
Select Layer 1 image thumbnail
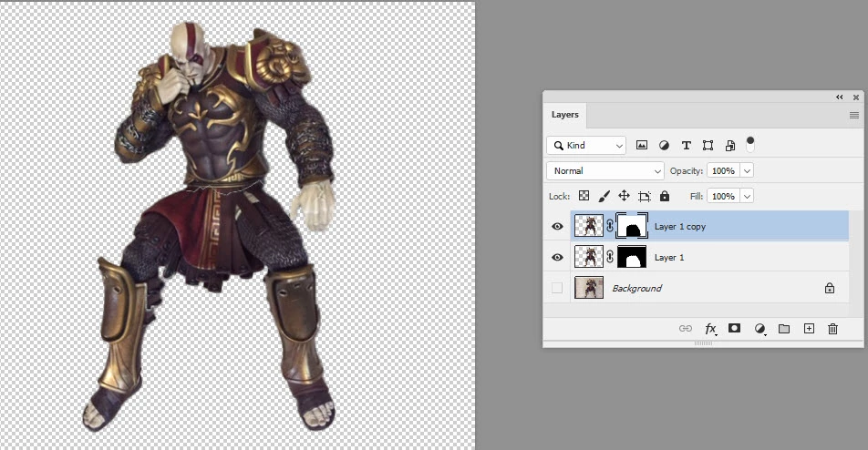pos(589,257)
